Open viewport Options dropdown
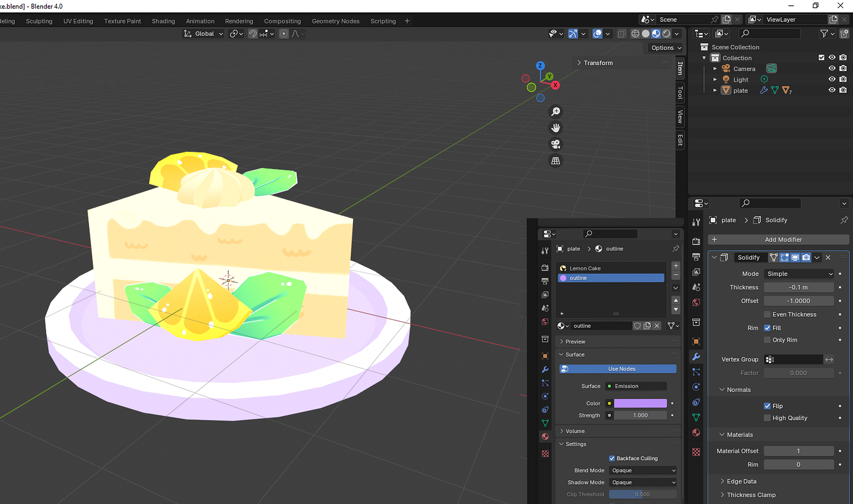 pos(666,48)
